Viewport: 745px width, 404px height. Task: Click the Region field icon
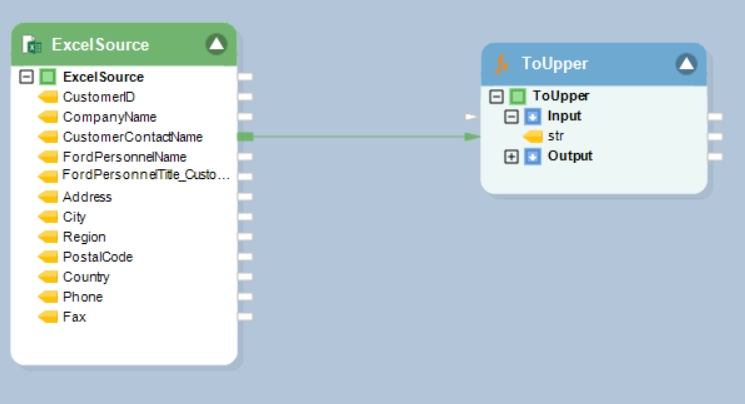click(48, 237)
